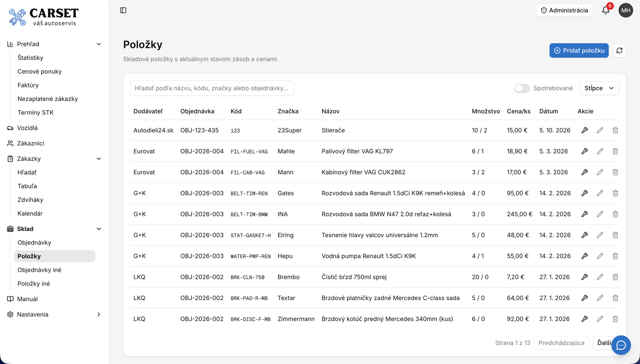This screenshot has height=364, width=640.
Task: Open Kalendár under Zákazky
Action: [30, 213]
